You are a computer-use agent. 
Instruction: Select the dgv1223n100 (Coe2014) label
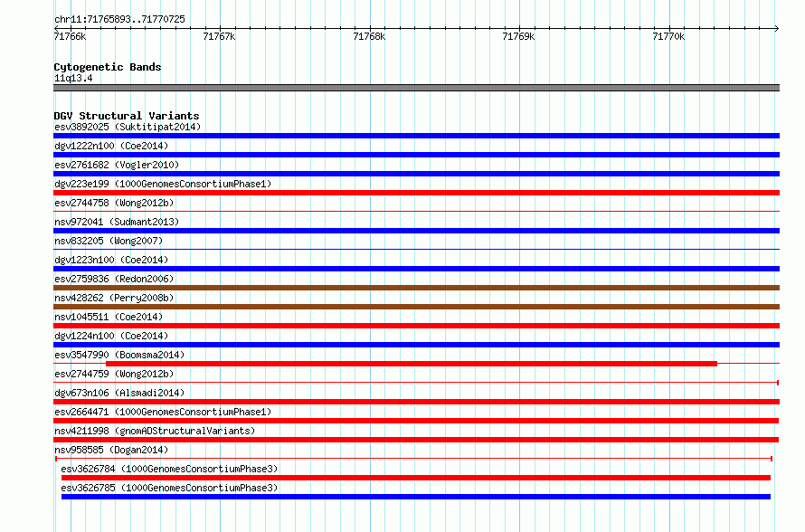[x=111, y=260]
